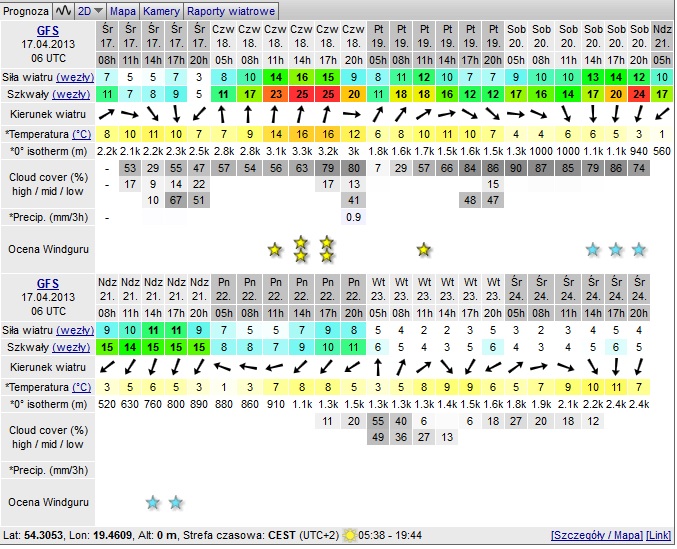Click isotherm value 560 for Ndz 21 05h
677x549 pixels.
click(662, 151)
